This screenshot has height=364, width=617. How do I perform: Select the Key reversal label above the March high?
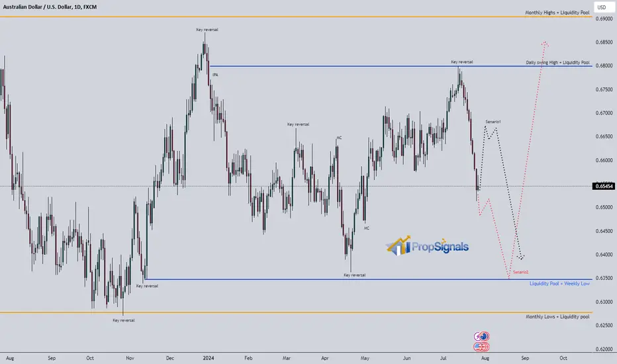click(298, 124)
